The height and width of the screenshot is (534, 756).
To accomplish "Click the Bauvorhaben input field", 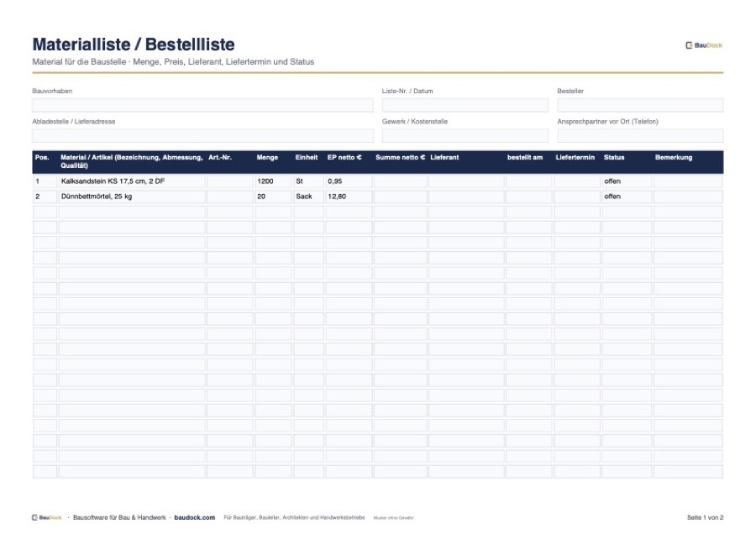I will pyautogui.click(x=202, y=105).
